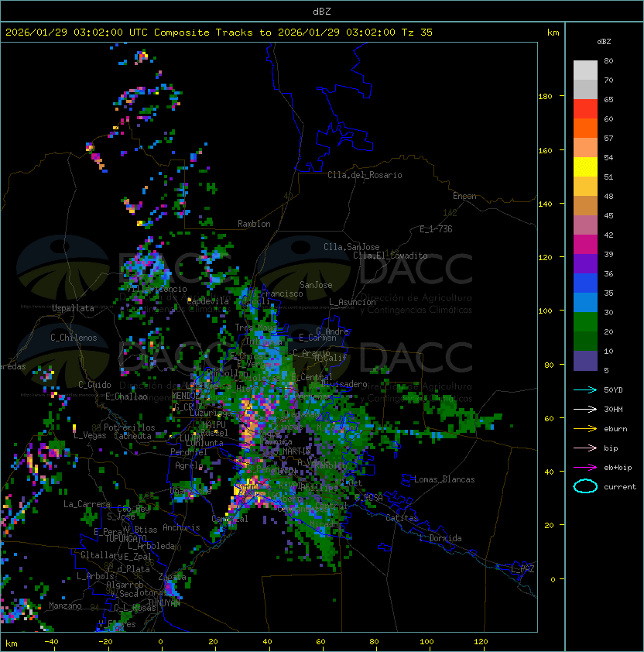644x652 pixels.
Task: Click the '50YD' legend label
Action: coord(613,389)
